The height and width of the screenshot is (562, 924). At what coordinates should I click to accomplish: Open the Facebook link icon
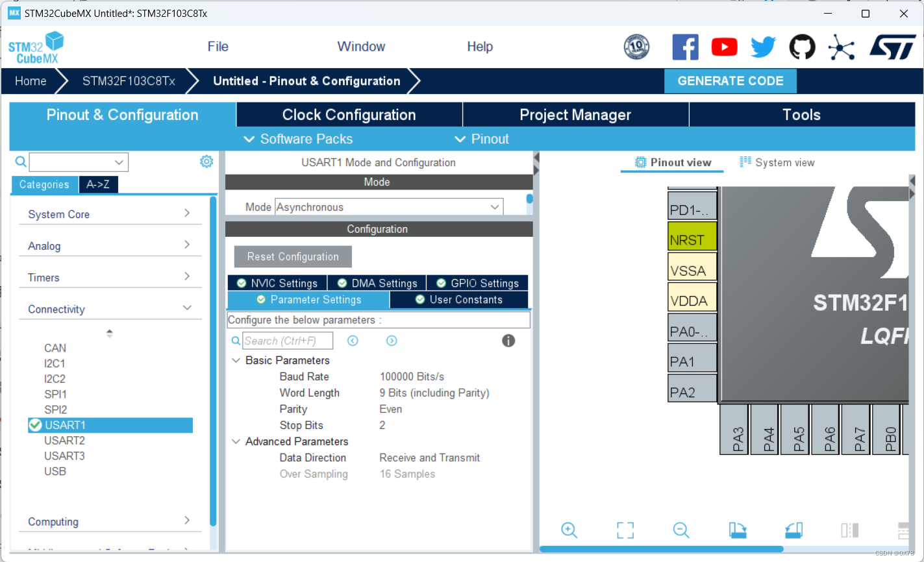coord(685,47)
